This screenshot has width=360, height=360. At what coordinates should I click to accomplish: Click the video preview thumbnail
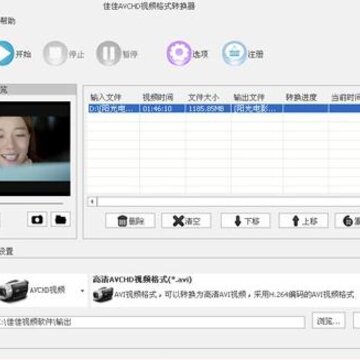(35, 149)
